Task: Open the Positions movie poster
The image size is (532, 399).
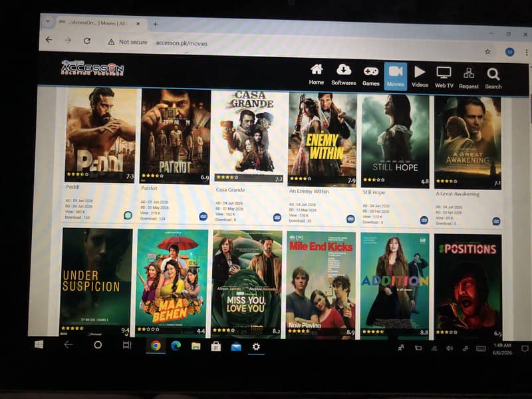Action: tap(468, 287)
